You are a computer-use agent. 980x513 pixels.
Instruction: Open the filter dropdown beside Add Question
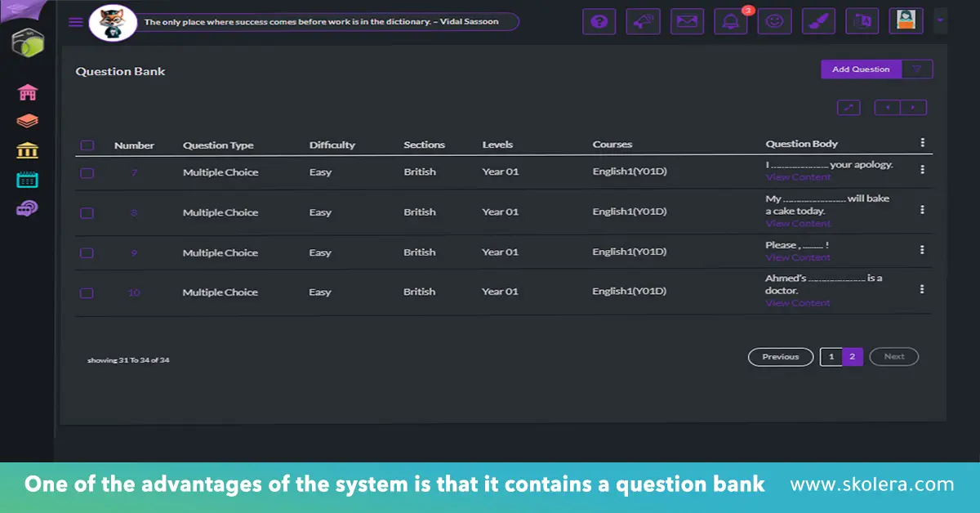(x=917, y=69)
